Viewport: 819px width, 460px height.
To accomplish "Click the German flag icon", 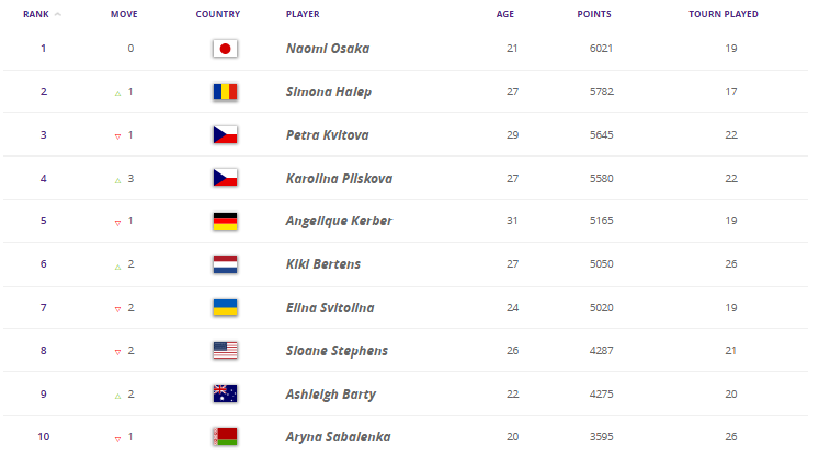I will (x=225, y=221).
